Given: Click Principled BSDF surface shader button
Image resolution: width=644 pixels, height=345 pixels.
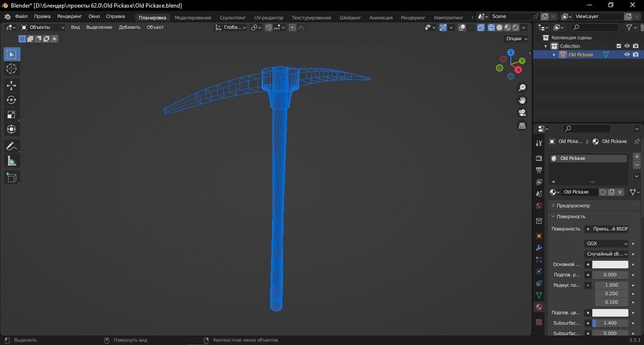Looking at the screenshot, I should [x=607, y=229].
